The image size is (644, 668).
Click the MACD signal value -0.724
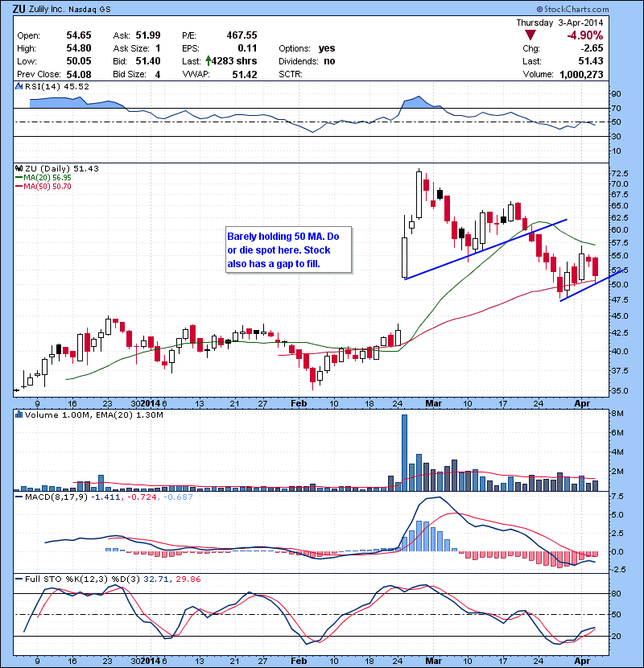click(142, 497)
